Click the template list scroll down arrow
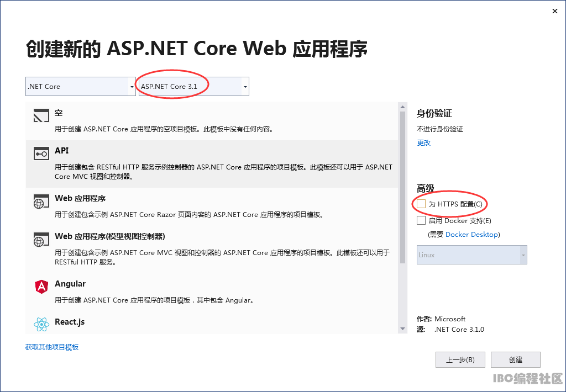This screenshot has width=566, height=392. (402, 329)
